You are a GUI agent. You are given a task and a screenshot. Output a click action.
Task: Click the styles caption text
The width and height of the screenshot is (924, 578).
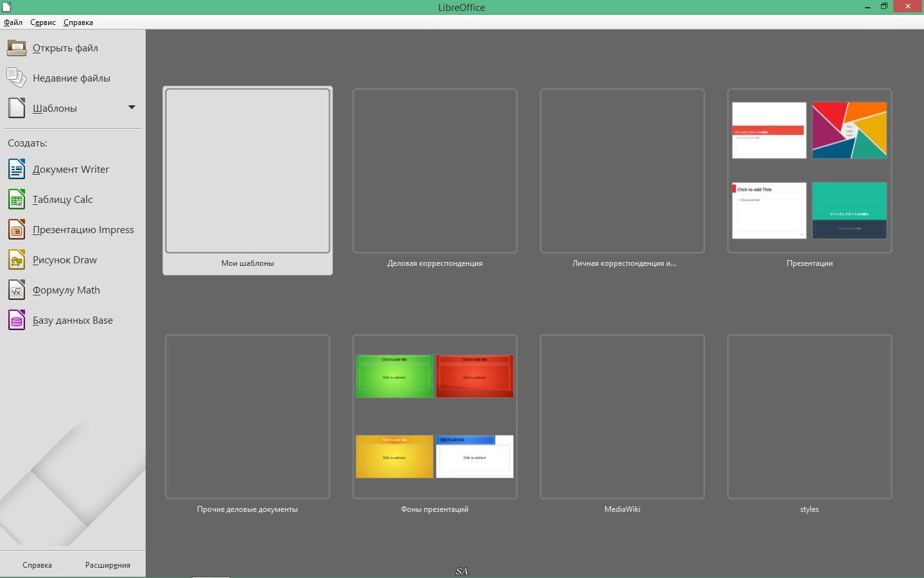(810, 509)
